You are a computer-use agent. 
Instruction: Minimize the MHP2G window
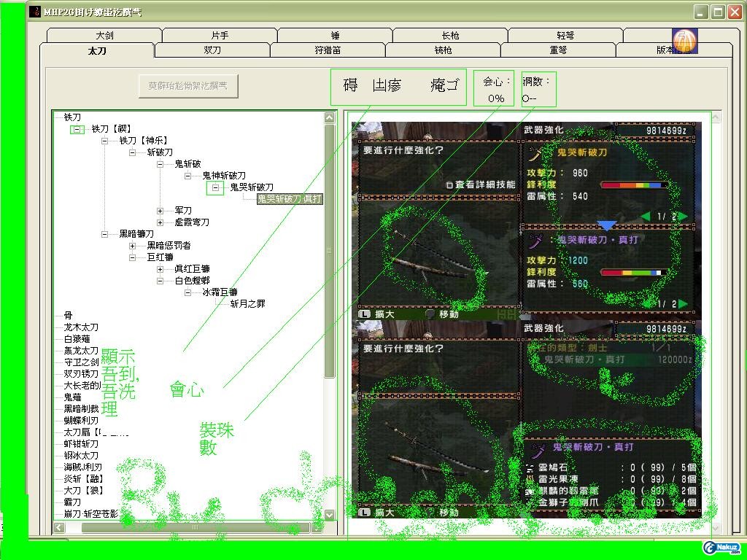(700, 12)
